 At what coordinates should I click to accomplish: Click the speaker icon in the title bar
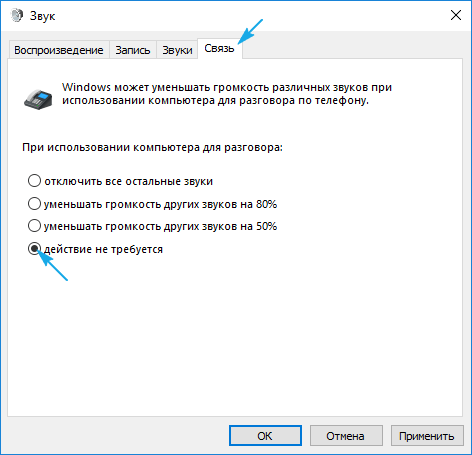click(16, 16)
